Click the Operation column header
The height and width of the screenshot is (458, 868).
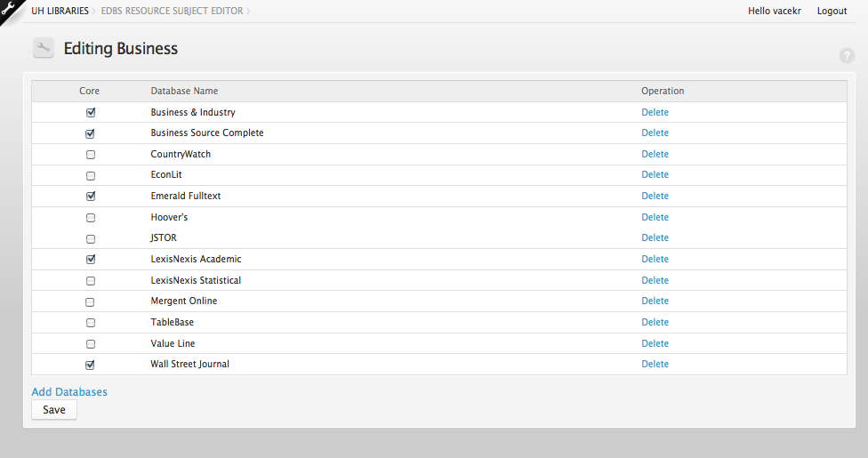click(x=663, y=91)
